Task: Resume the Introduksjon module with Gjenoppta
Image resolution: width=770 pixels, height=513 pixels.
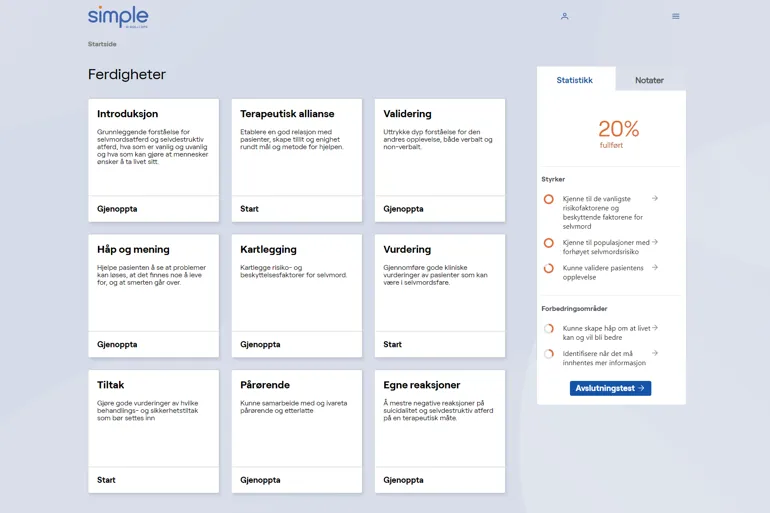Action: [117, 209]
